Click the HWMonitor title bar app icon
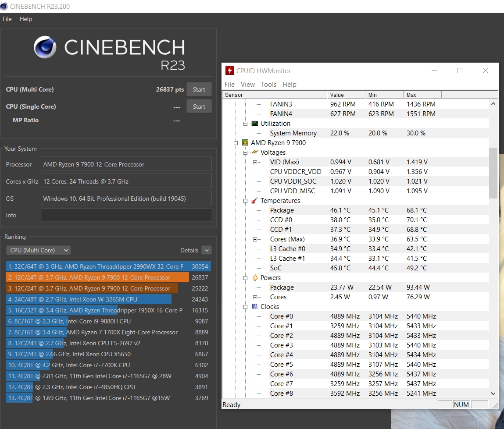This screenshot has width=504, height=429. (x=229, y=71)
